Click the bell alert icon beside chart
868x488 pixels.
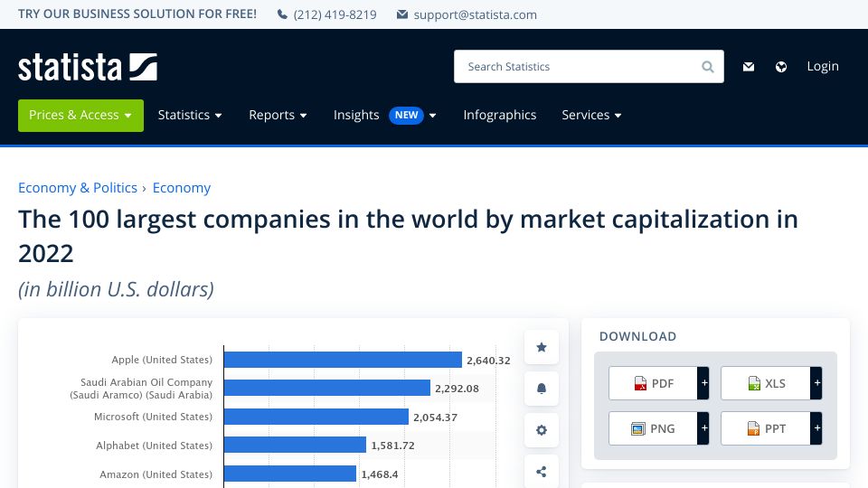(542, 389)
